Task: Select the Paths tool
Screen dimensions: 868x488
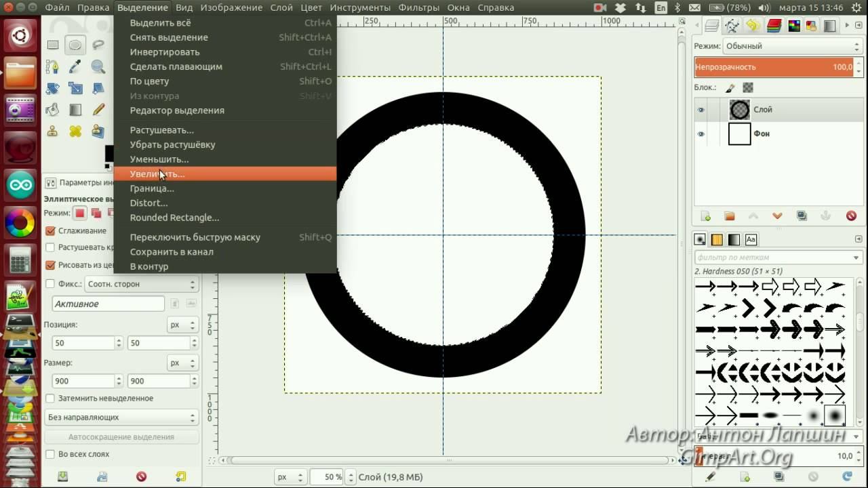Action: pos(53,67)
